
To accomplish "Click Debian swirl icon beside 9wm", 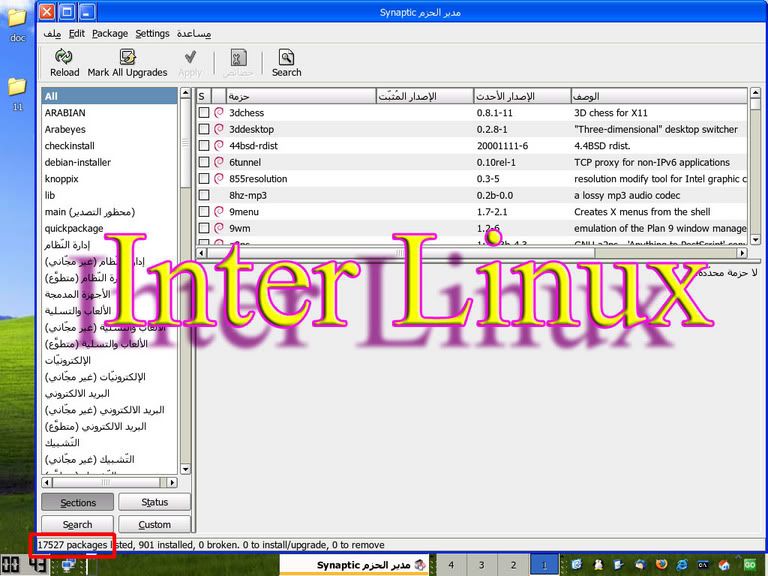I will (x=218, y=228).
